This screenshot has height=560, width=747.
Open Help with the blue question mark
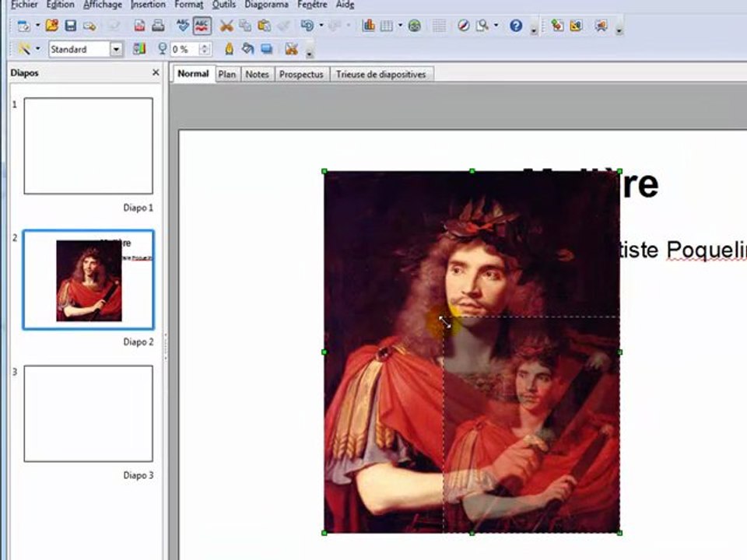(x=516, y=26)
